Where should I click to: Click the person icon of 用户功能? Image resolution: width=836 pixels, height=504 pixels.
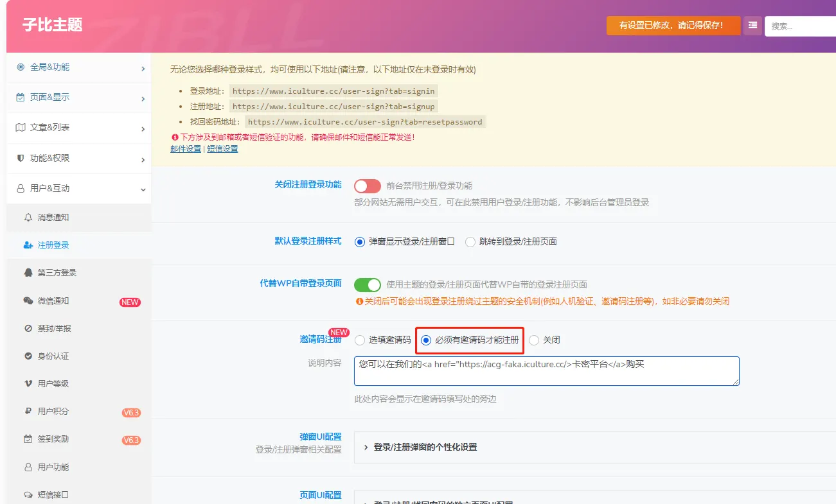[28, 467]
